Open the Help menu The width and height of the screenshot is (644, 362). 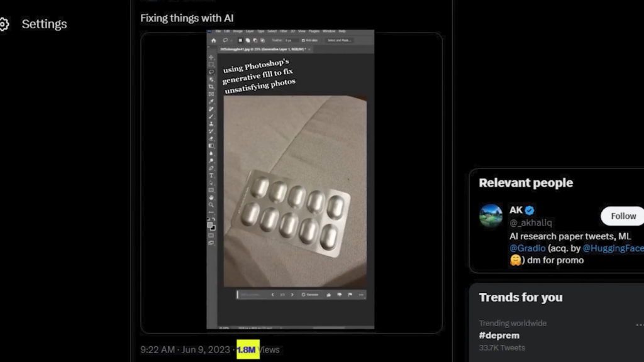(342, 31)
